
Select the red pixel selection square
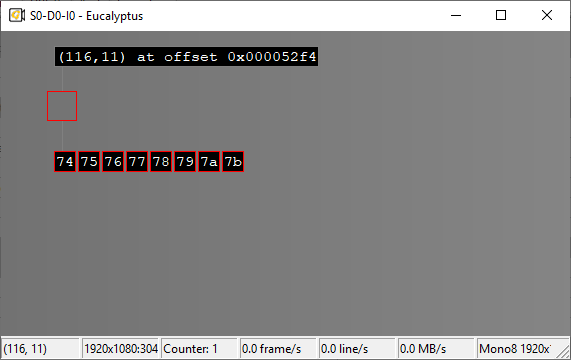62,106
